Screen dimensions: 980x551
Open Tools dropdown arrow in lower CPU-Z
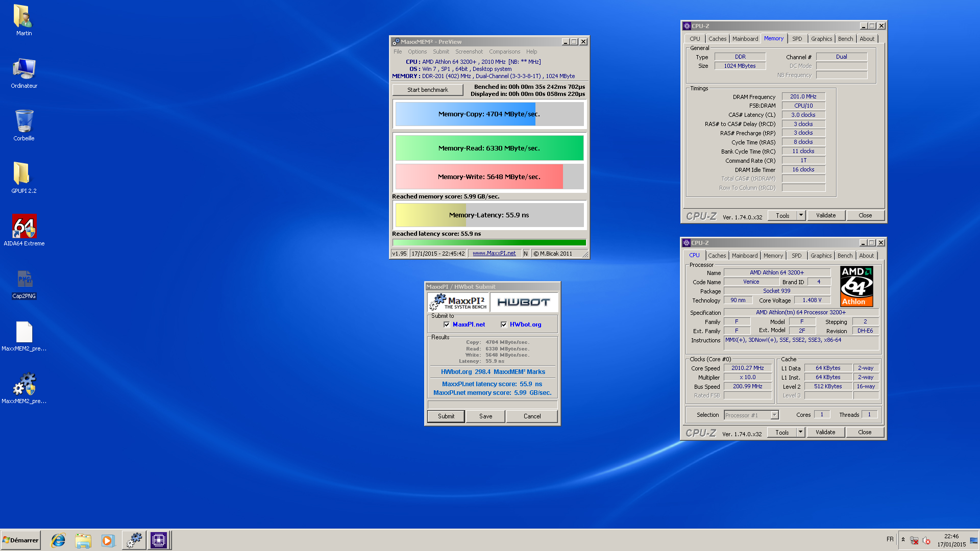800,432
